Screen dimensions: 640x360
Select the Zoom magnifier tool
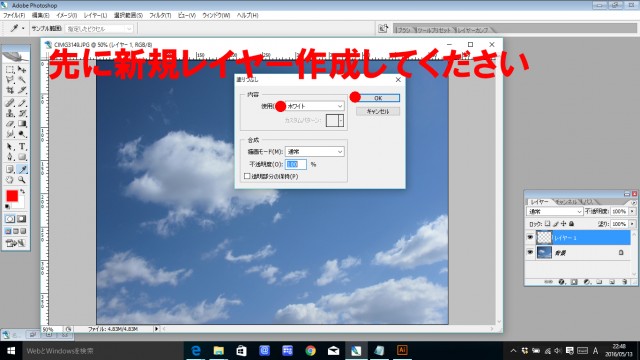coord(22,180)
